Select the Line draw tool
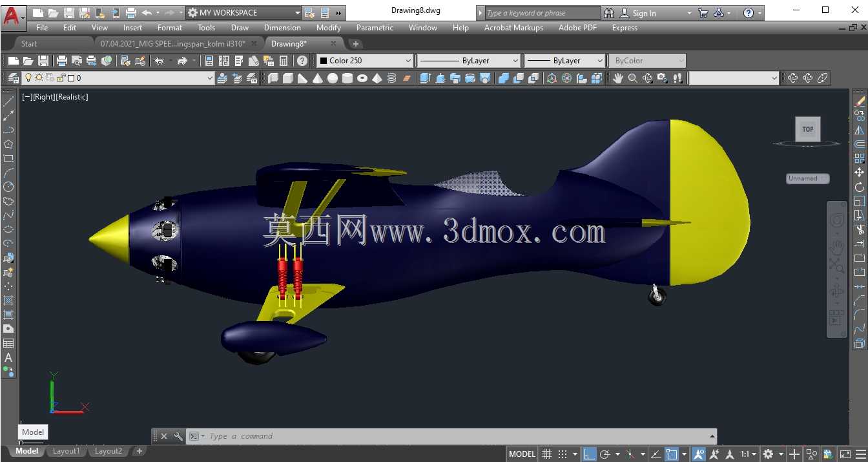868x462 pixels. click(8, 101)
